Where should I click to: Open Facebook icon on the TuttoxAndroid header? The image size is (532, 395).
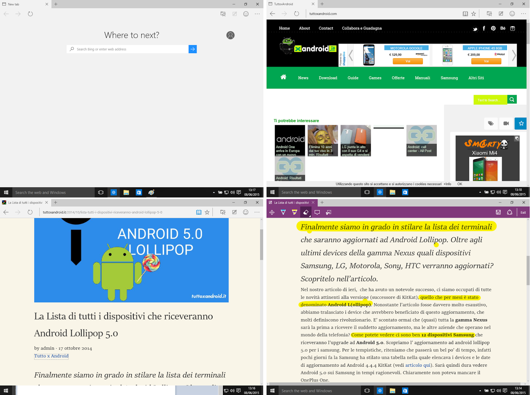pos(484,28)
